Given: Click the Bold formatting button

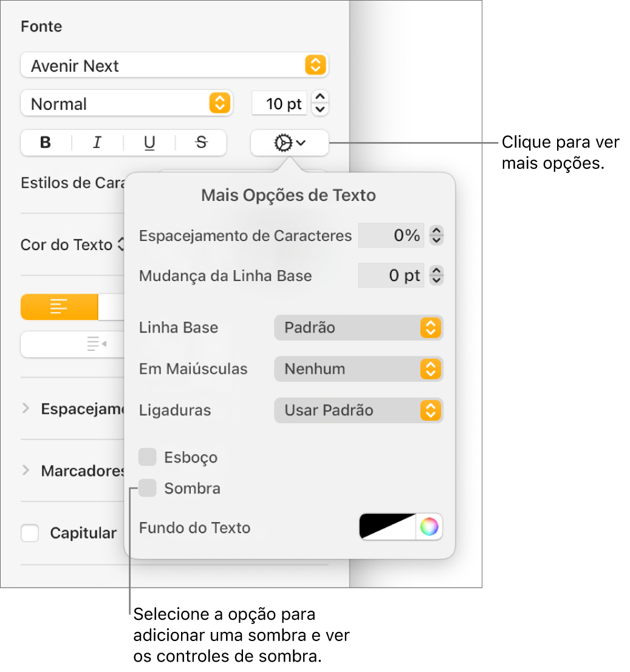Looking at the screenshot, I should click(46, 143).
